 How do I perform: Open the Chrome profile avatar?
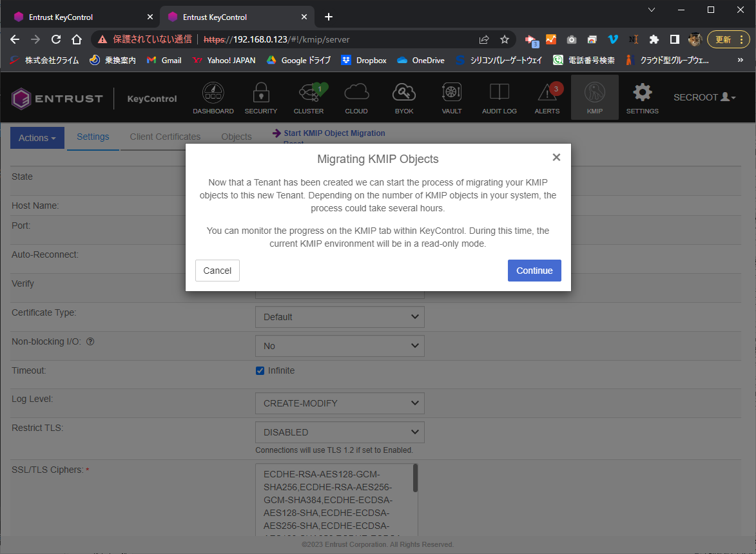point(695,39)
